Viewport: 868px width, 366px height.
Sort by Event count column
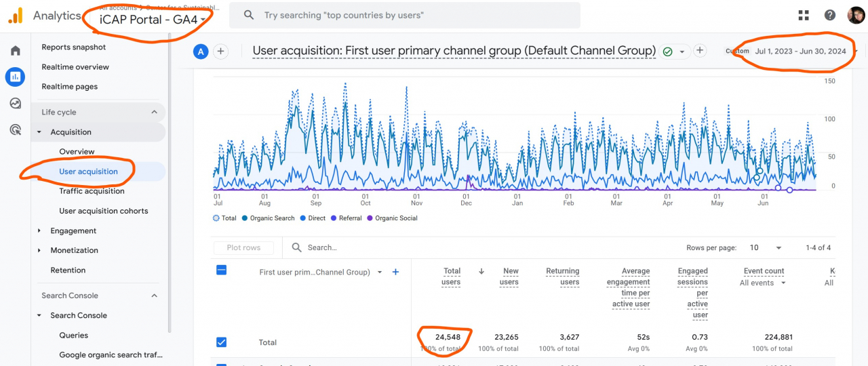(x=764, y=271)
